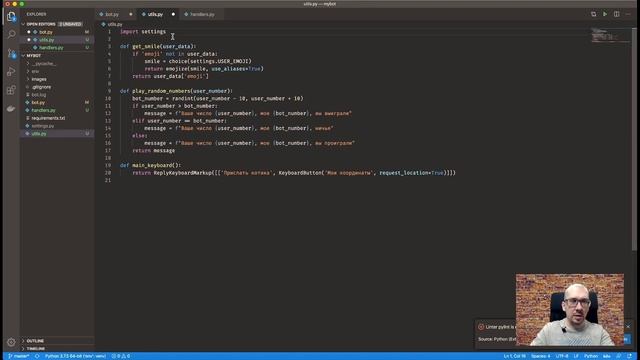The width and height of the screenshot is (640, 360).
Task: Open the Search view in activity bar
Action: pos(11,34)
